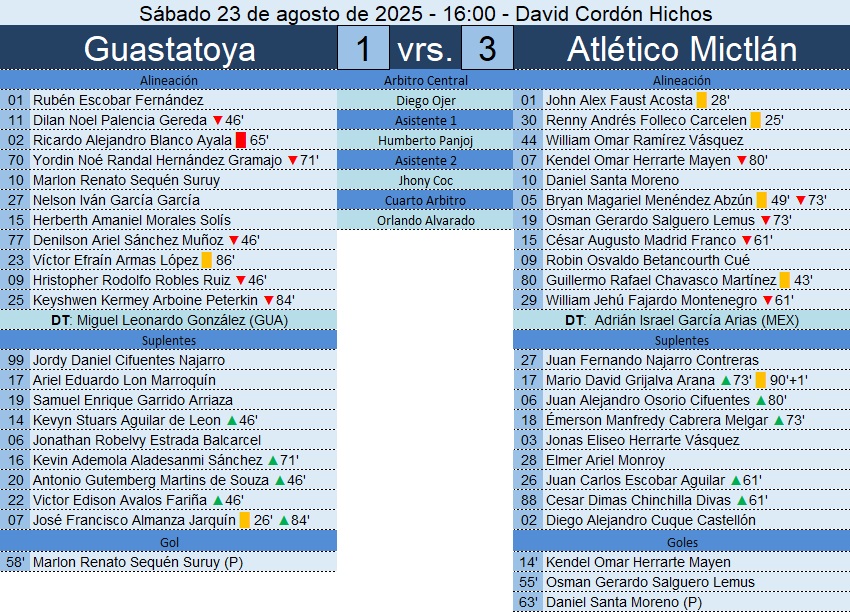The height and width of the screenshot is (612, 850).
Task: Select the yellow card for Renny Andrés Folleco Carcelen
Action: coord(755,120)
